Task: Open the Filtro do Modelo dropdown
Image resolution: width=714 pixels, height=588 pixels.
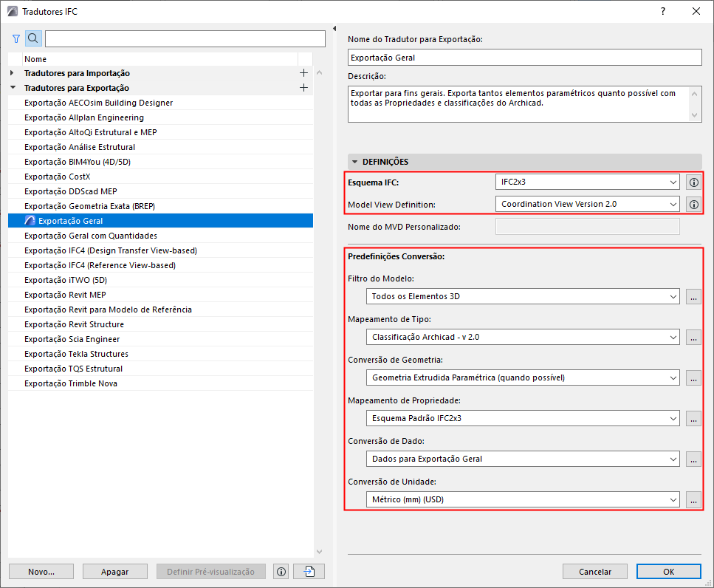Action: (523, 296)
